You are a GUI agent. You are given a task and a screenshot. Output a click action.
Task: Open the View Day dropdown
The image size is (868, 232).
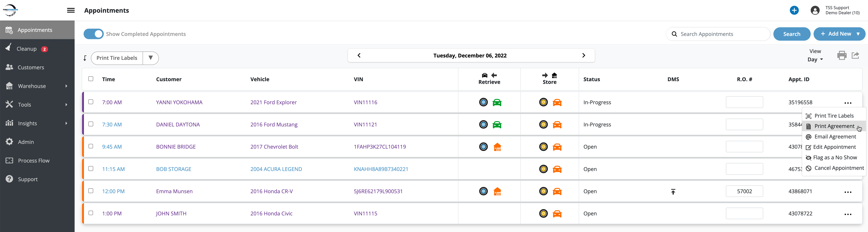pyautogui.click(x=815, y=59)
